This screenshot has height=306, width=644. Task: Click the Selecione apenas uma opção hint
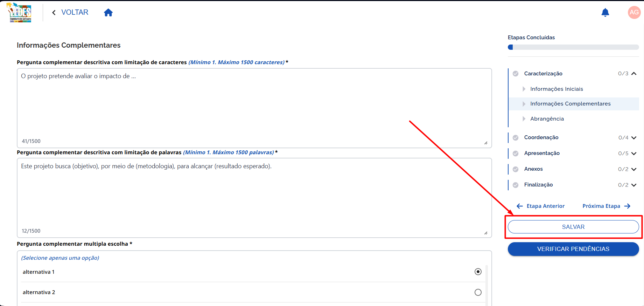tap(60, 258)
